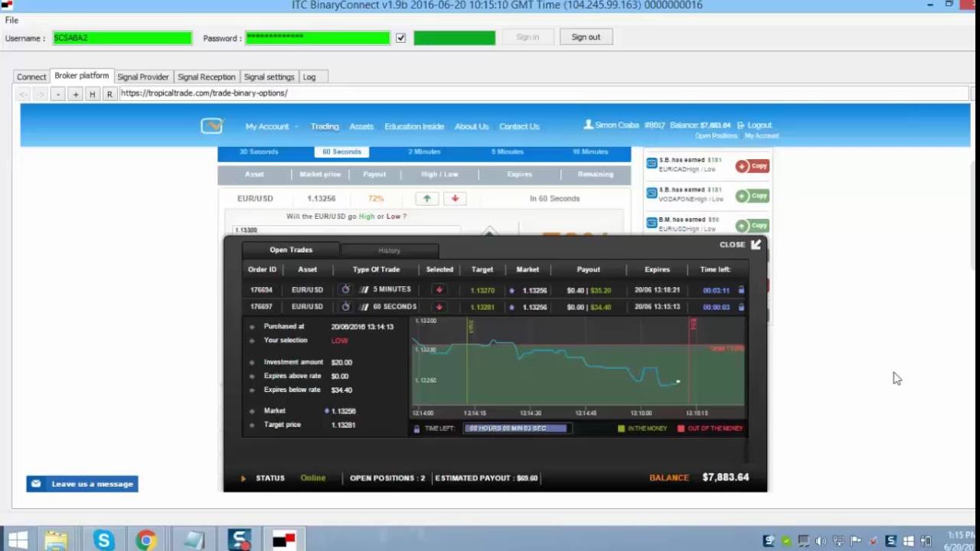Open the Assets menu link
This screenshot has width=980, height=551.
tap(361, 126)
